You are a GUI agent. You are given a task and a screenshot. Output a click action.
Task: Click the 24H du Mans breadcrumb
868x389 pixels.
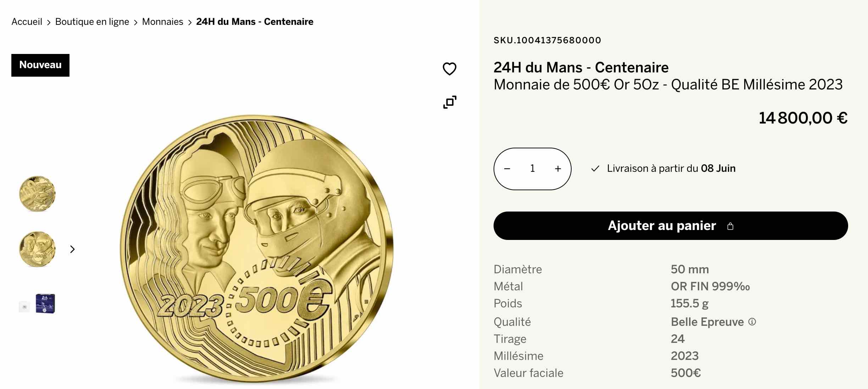tap(255, 22)
